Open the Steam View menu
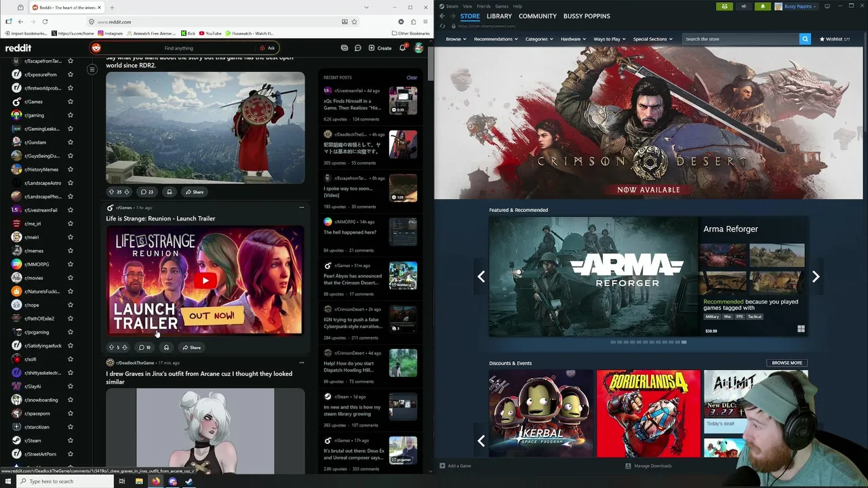The width and height of the screenshot is (868, 488). point(467,6)
